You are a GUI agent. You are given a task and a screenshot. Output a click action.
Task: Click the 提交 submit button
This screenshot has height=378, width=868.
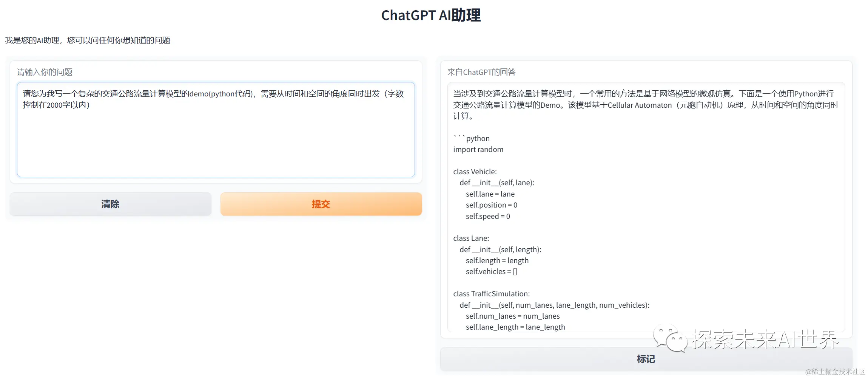click(321, 204)
